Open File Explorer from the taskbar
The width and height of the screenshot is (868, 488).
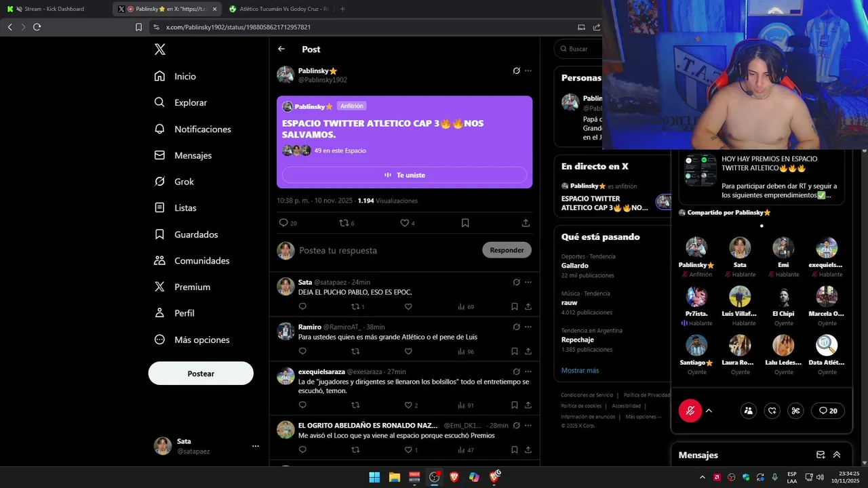(x=395, y=477)
